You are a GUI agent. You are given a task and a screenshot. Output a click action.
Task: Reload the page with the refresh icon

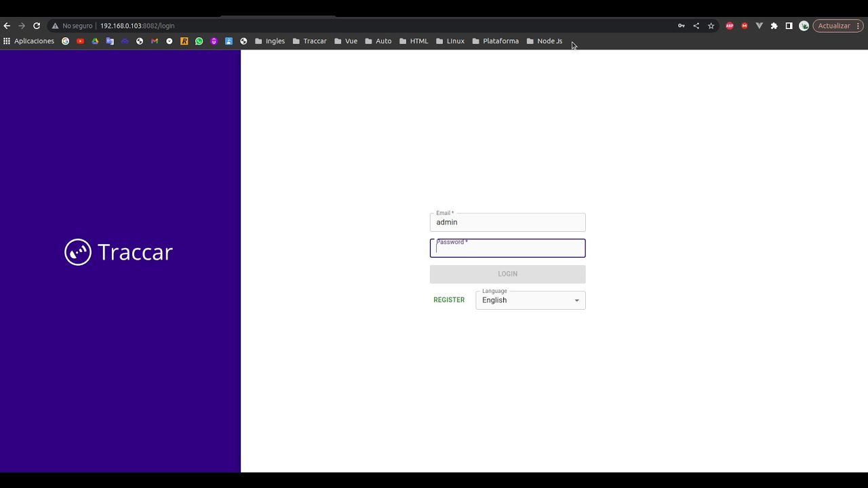point(37,26)
